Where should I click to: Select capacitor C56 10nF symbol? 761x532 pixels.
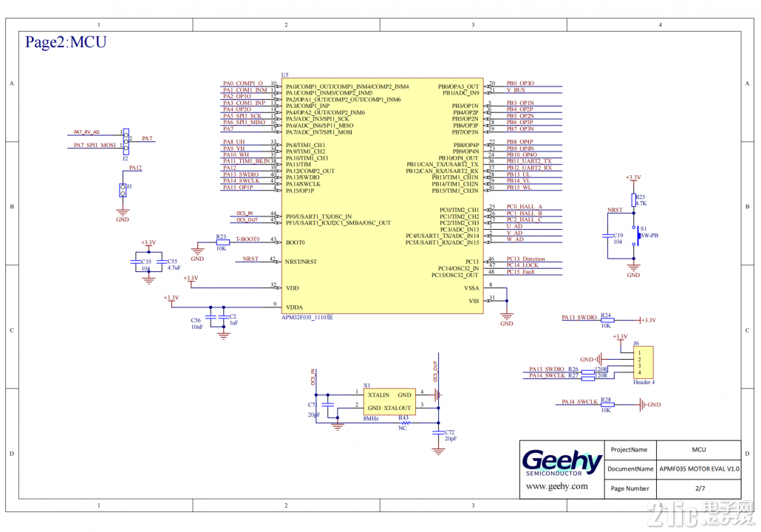[210, 317]
